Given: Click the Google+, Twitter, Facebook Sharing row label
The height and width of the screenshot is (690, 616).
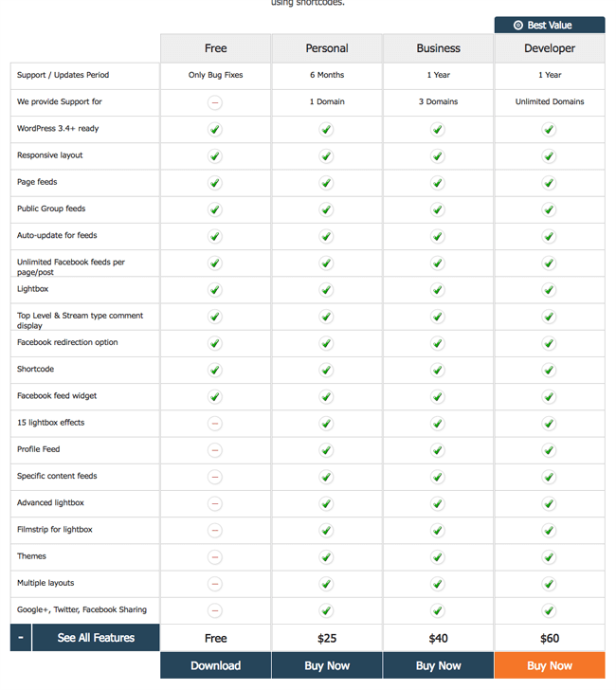Looking at the screenshot, I should point(82,610).
